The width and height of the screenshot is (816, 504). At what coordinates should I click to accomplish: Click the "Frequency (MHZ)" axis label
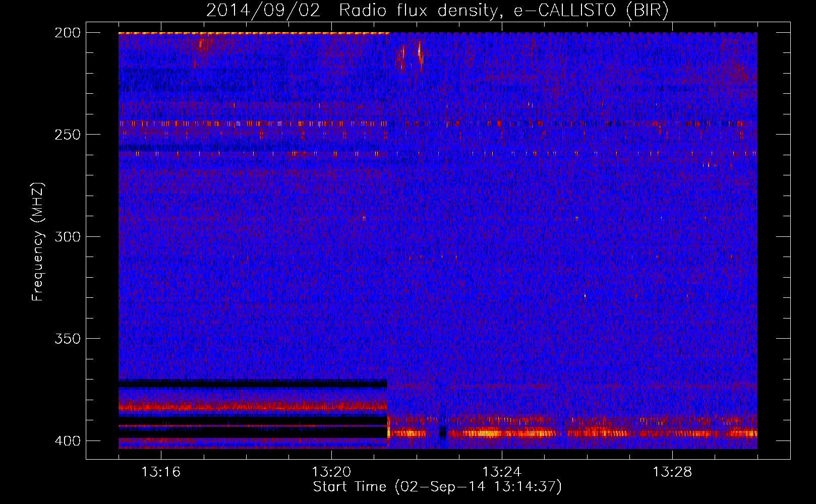coord(38,242)
